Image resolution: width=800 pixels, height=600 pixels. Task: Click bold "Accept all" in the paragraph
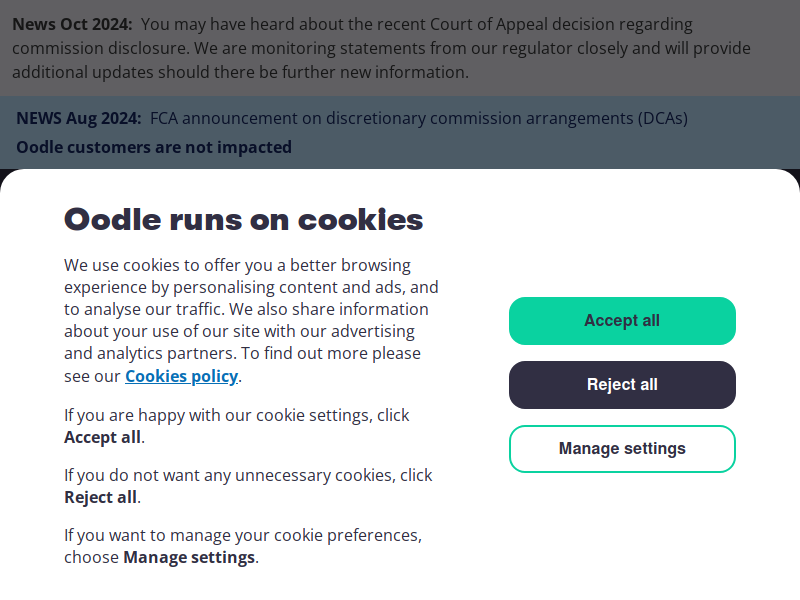(x=102, y=438)
